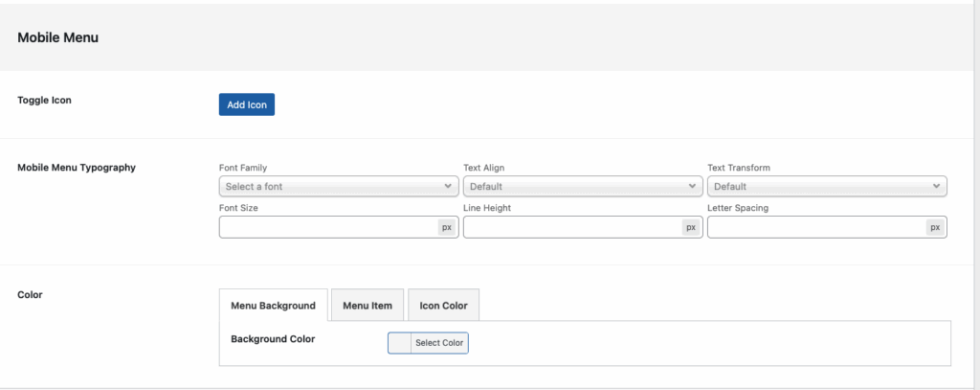Image resolution: width=980 pixels, height=390 pixels.
Task: Click the Toggle Icon setting label
Action: coord(44,100)
